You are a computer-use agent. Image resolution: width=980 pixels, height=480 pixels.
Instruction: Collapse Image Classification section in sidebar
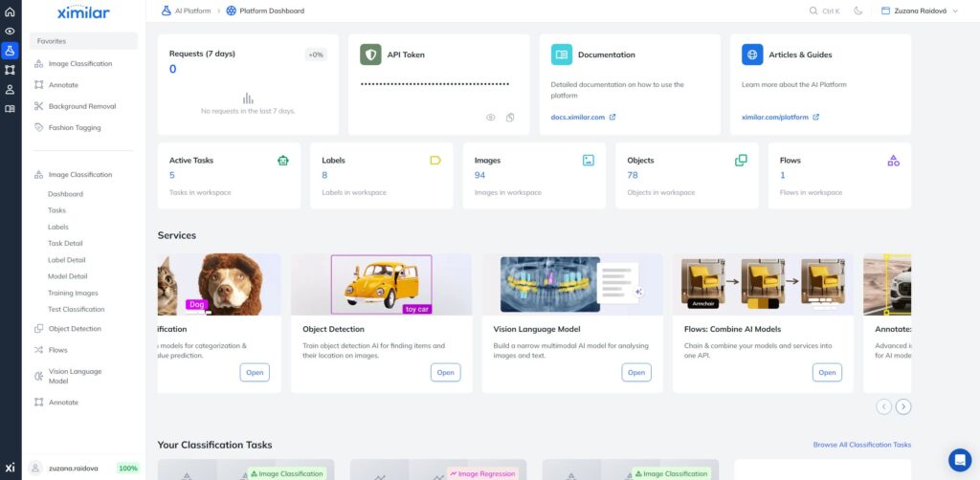(80, 175)
